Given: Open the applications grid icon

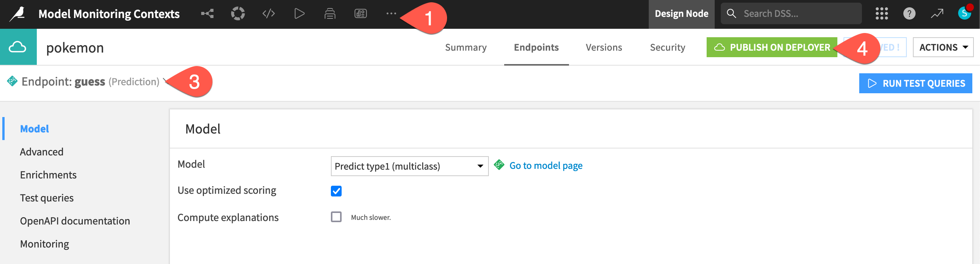Looking at the screenshot, I should (x=881, y=13).
